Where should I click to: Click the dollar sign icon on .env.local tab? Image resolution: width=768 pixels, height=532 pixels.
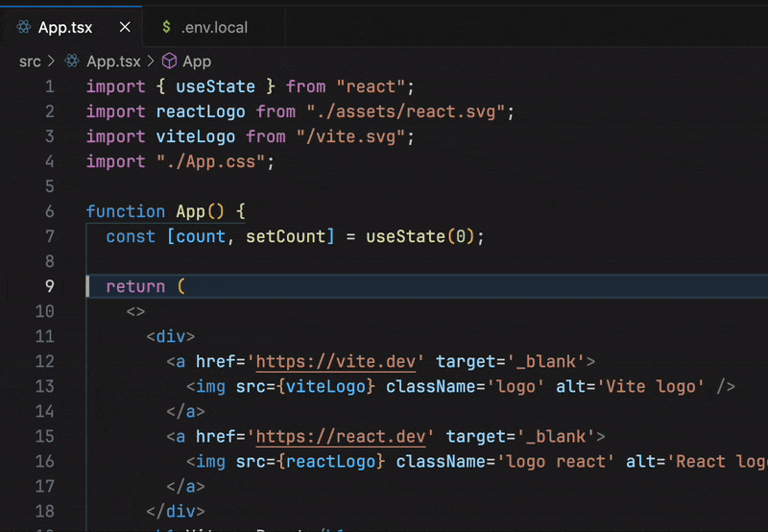(x=167, y=27)
